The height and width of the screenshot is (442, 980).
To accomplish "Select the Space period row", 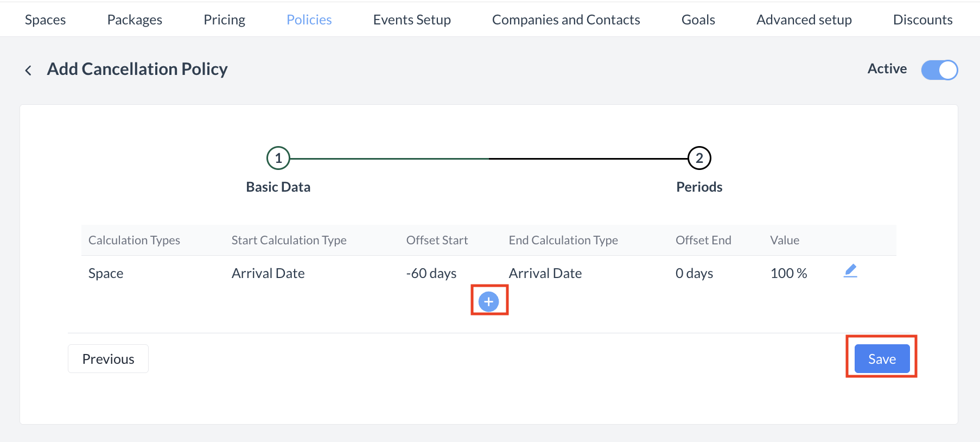I will pyautogui.click(x=106, y=274).
